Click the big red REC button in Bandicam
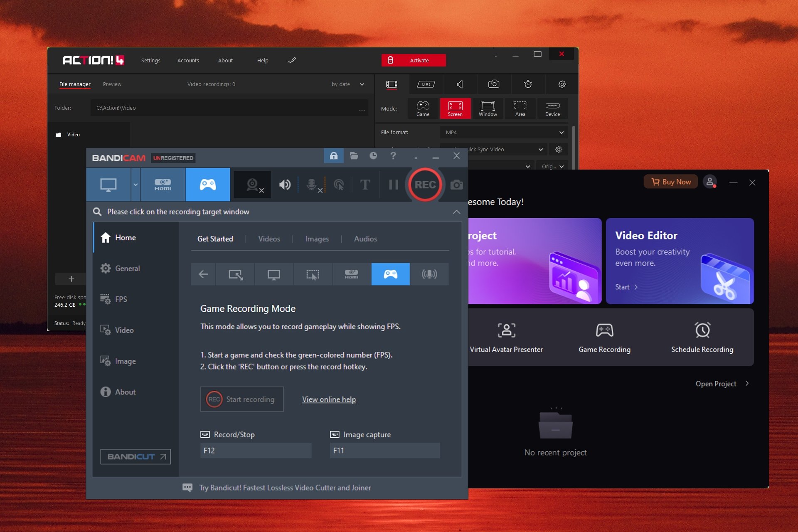 click(425, 185)
